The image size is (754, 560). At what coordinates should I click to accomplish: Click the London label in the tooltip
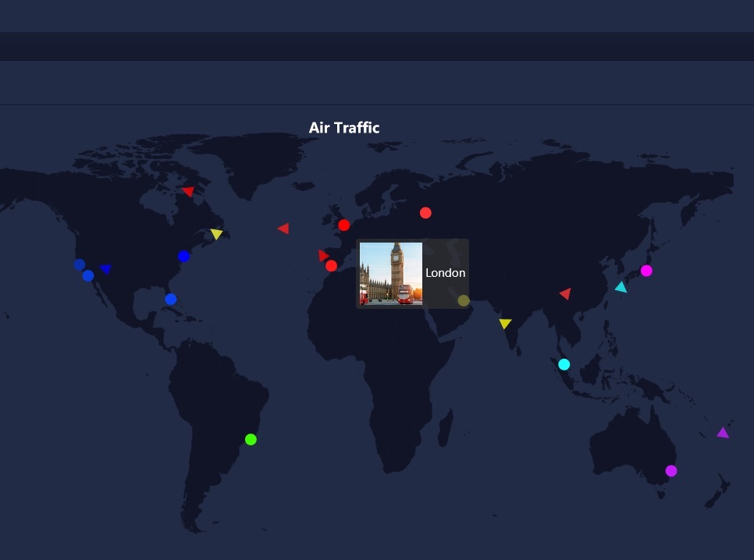[445, 273]
